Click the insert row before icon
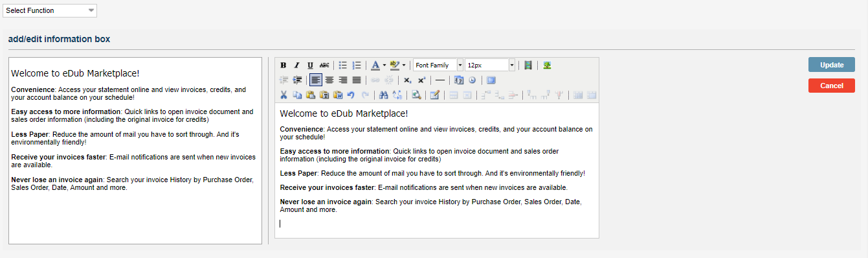 pos(486,95)
